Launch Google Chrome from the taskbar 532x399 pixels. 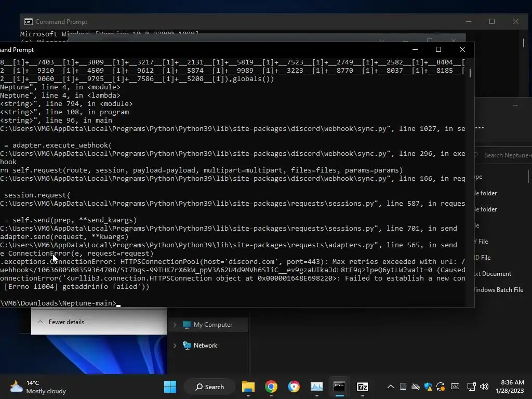tap(271, 387)
